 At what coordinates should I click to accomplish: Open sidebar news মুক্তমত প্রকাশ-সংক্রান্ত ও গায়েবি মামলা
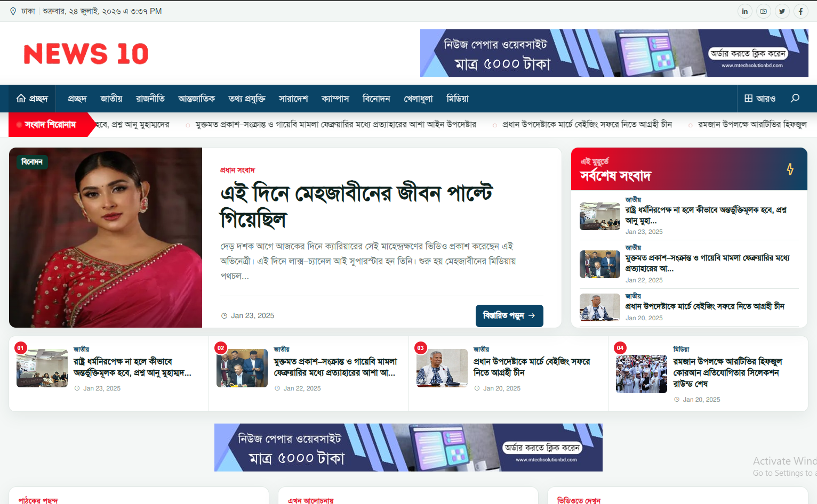point(708,263)
